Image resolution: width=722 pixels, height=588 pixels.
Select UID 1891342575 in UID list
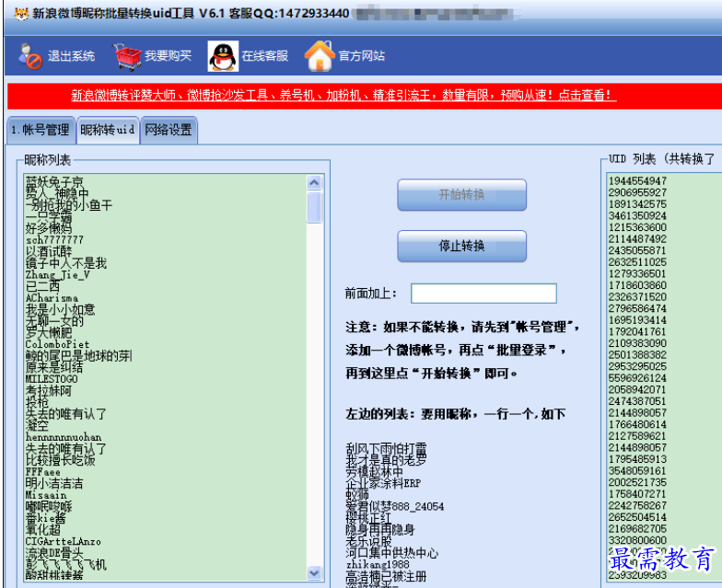[x=637, y=204]
